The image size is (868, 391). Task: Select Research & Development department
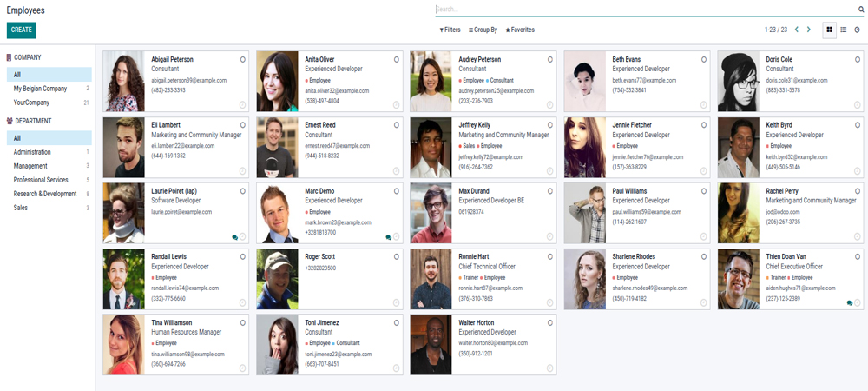[x=45, y=194]
